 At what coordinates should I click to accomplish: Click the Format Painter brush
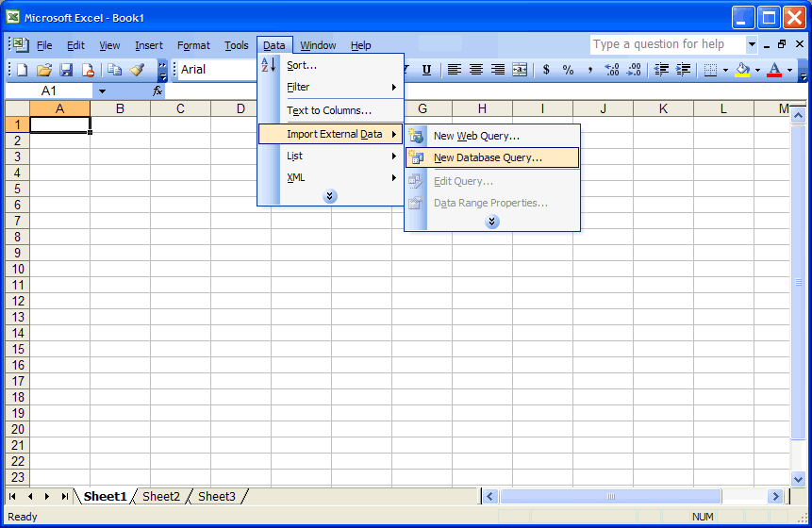click(137, 70)
